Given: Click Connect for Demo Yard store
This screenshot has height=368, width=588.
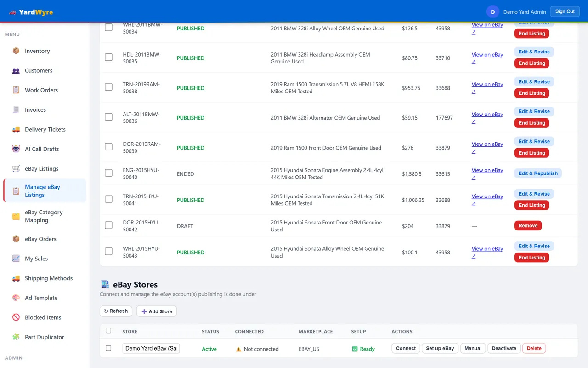Looking at the screenshot, I should coord(406,348).
